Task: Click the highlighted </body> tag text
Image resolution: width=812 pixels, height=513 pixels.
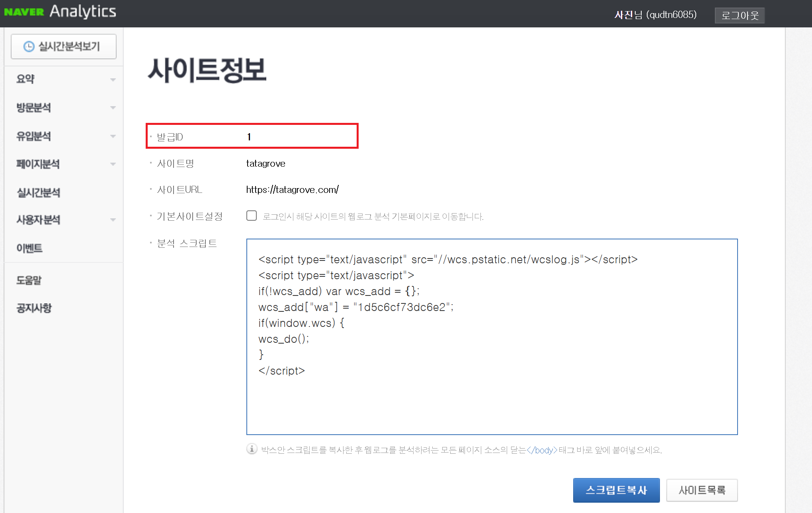Action: coord(542,450)
